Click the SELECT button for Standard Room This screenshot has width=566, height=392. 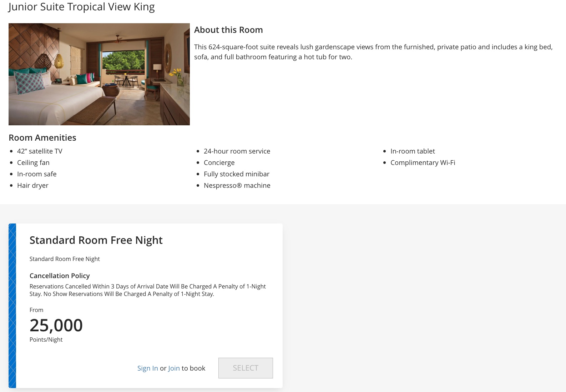(x=246, y=368)
